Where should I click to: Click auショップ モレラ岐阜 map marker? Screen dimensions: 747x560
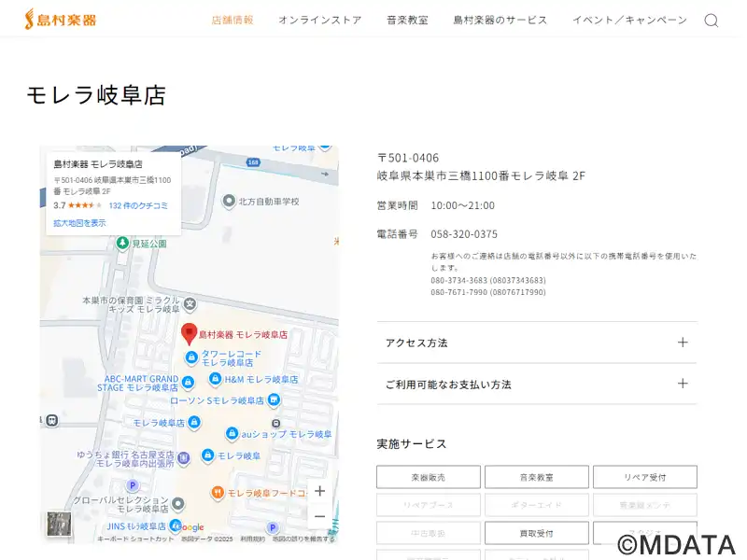click(x=232, y=433)
